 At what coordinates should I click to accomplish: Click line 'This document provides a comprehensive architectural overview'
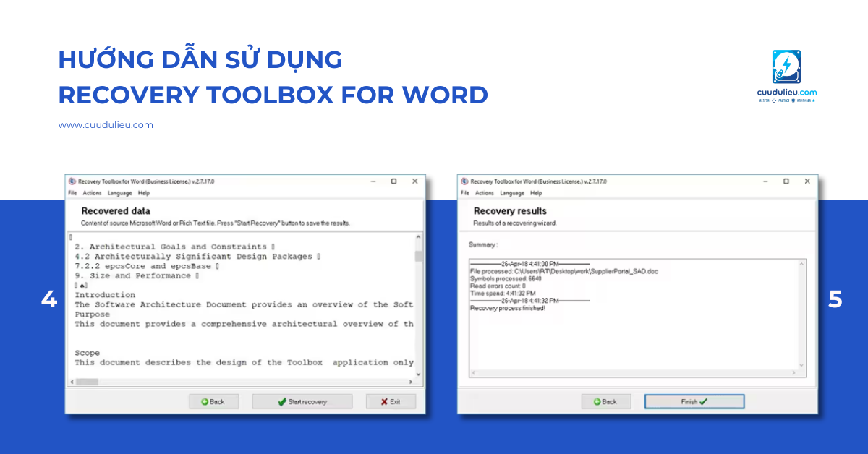(244, 324)
